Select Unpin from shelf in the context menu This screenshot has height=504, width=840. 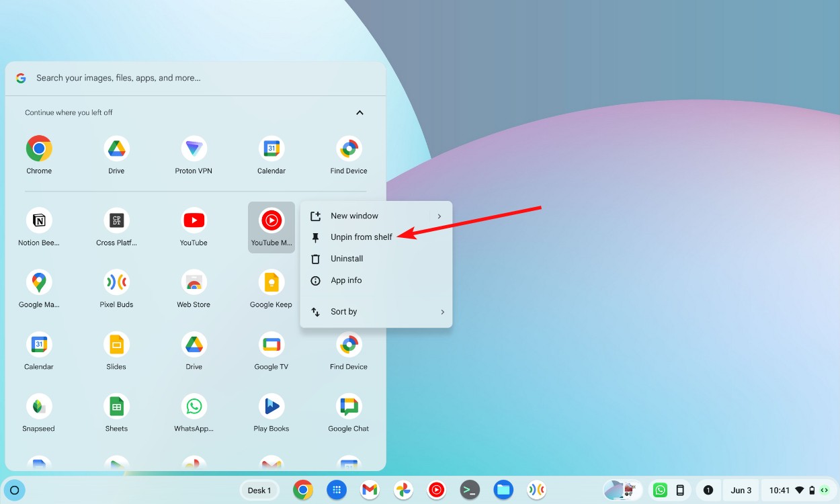pyautogui.click(x=363, y=237)
